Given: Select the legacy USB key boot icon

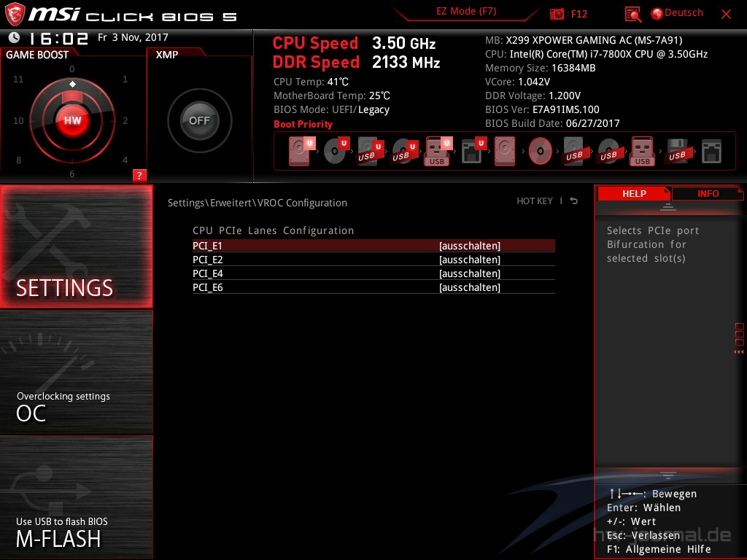Looking at the screenshot, I should [x=642, y=151].
